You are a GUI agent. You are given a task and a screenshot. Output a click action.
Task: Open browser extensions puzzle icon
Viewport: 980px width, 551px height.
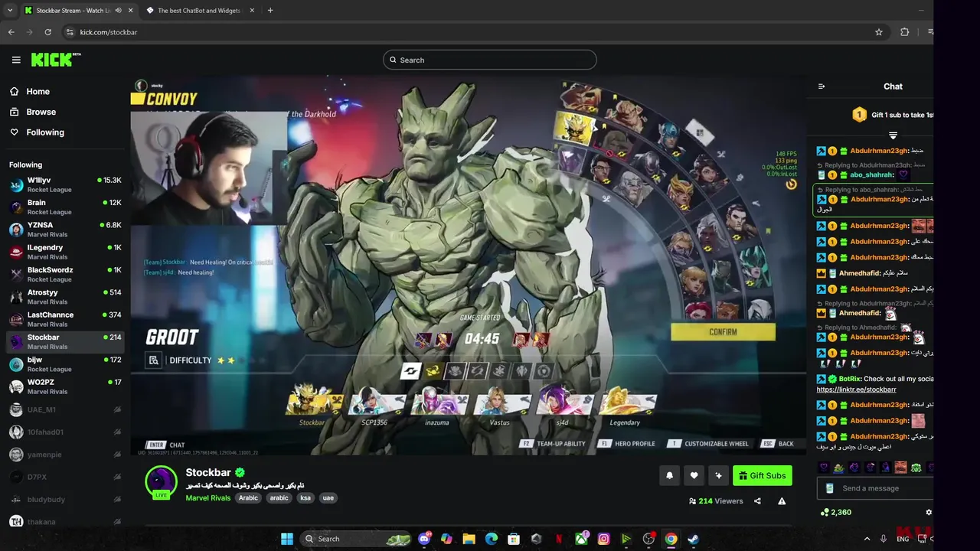(905, 32)
